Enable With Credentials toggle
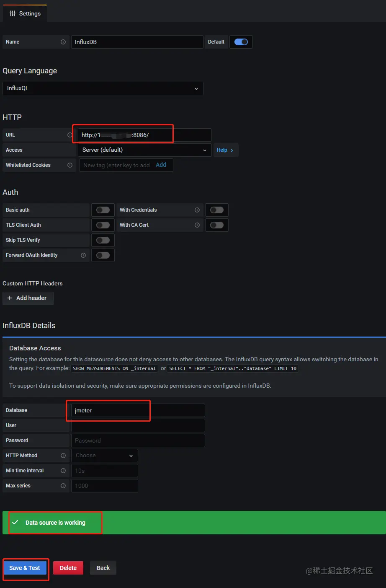The width and height of the screenshot is (386, 588). coord(217,210)
